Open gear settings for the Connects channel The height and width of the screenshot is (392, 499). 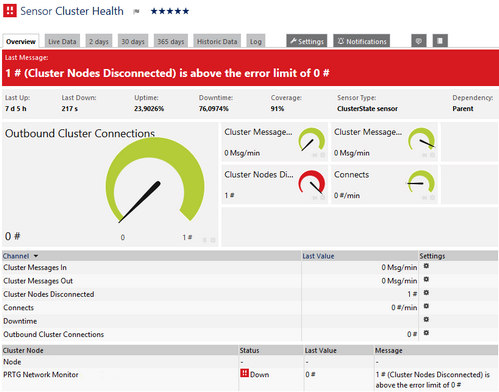coord(426,306)
